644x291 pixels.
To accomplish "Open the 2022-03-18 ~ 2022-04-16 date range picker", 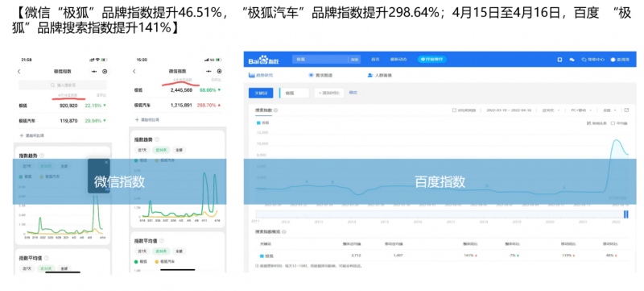I will pyautogui.click(x=510, y=110).
